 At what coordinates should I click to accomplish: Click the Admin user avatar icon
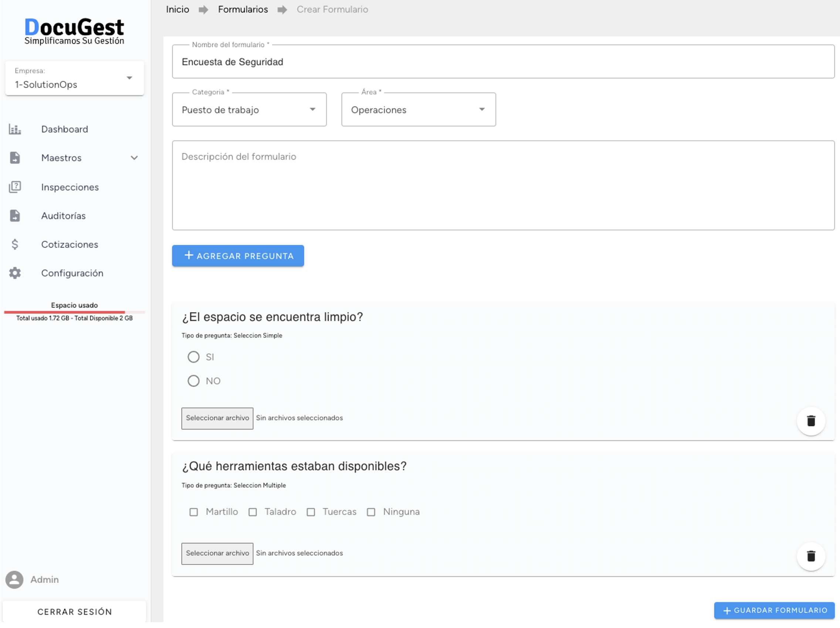coord(14,580)
